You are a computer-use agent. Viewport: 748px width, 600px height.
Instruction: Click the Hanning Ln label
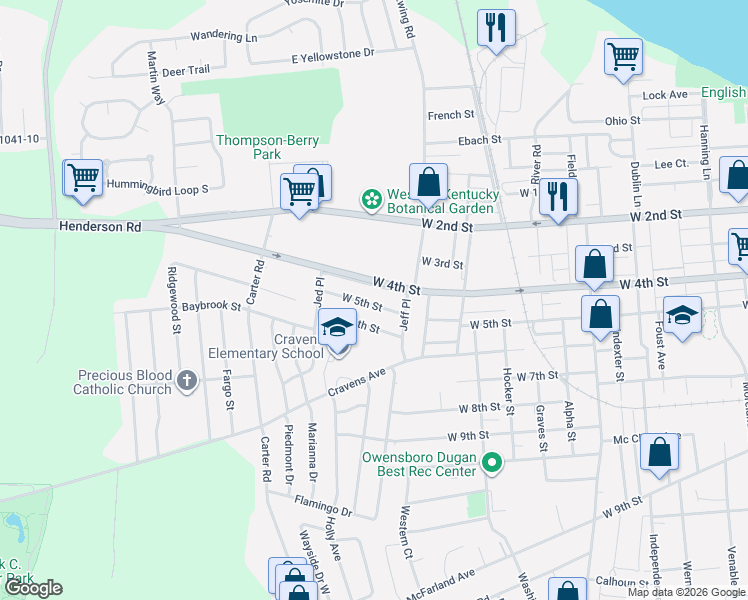coord(705,152)
